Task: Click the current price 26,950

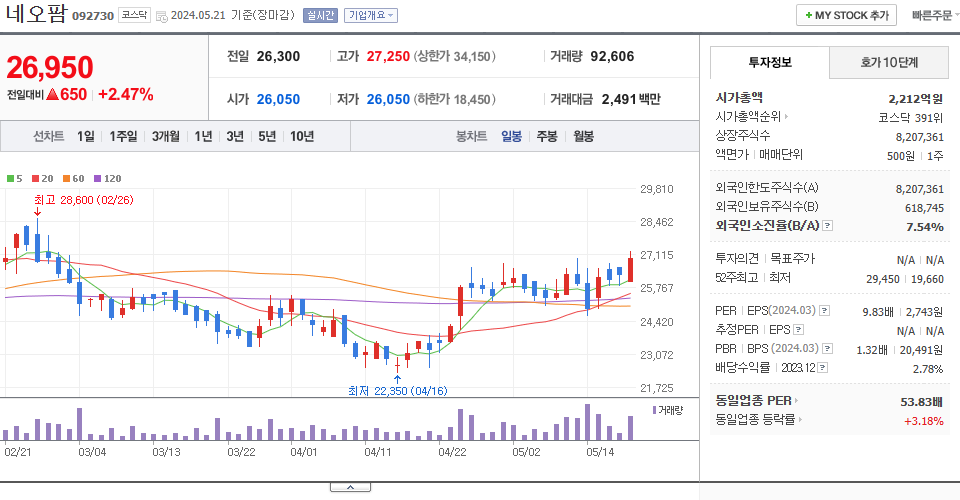Action: click(50, 67)
